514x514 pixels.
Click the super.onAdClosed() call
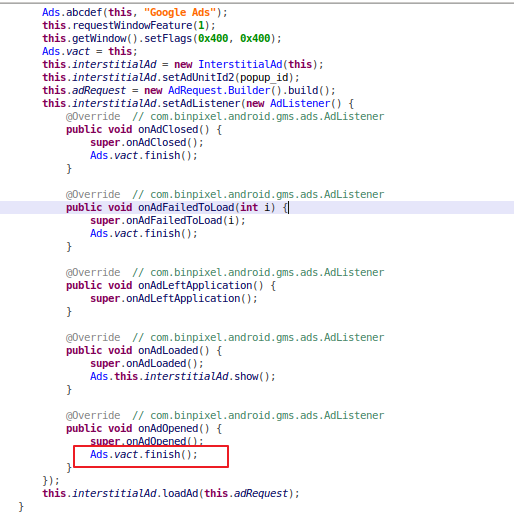pyautogui.click(x=147, y=142)
